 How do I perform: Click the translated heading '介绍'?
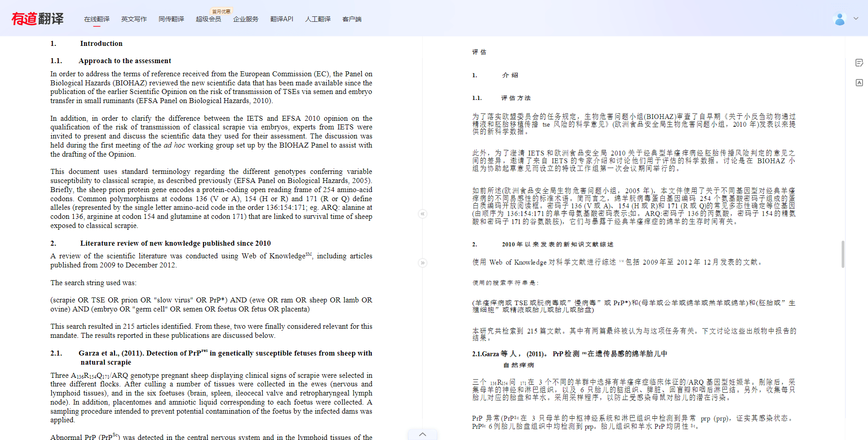510,75
